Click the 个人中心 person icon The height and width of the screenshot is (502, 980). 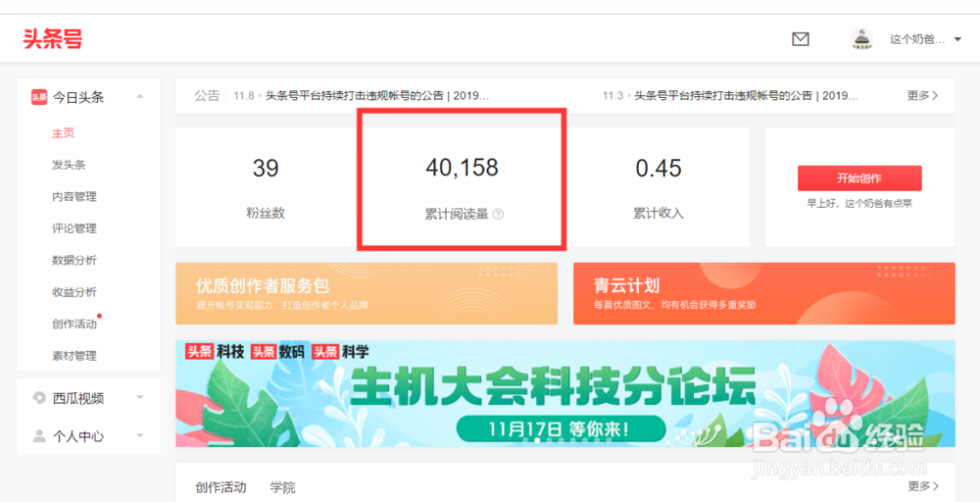click(x=39, y=435)
